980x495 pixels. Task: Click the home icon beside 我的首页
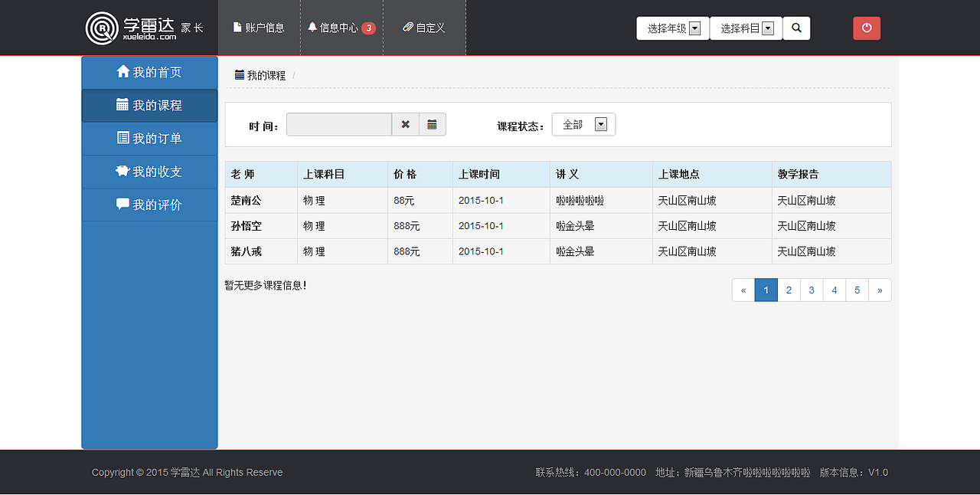coord(123,71)
